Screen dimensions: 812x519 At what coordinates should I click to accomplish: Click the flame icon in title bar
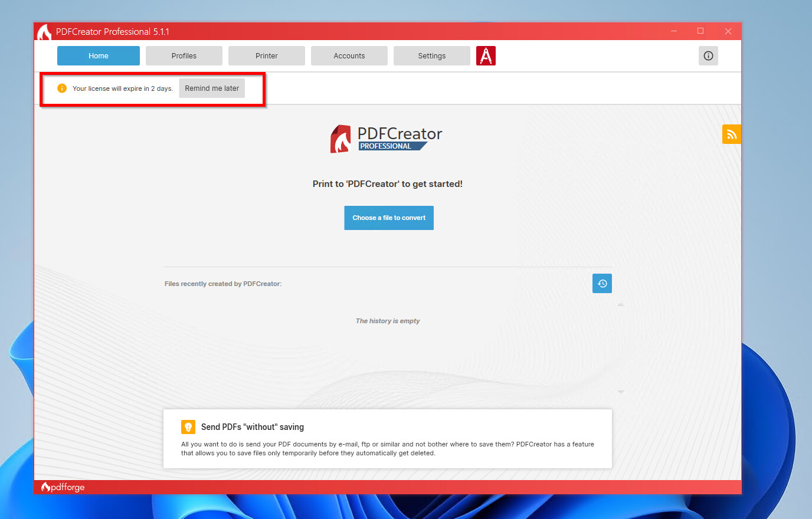coord(44,32)
